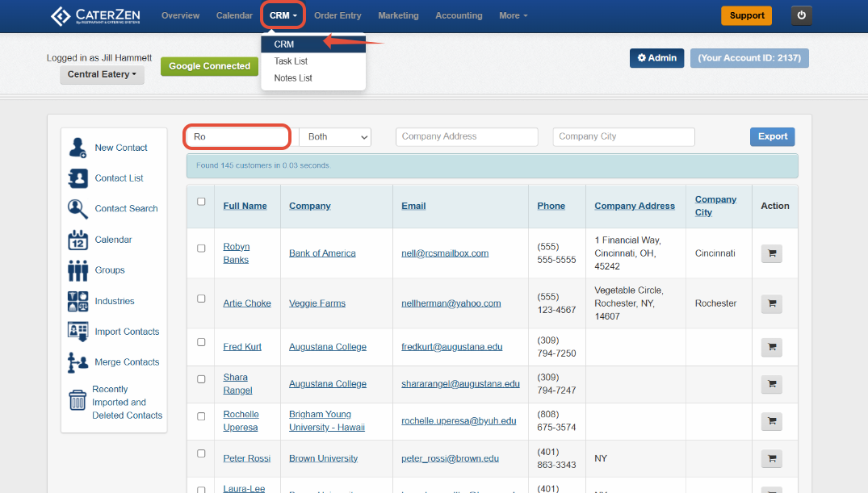The image size is (868, 493).
Task: Check the box for Robyn Banks
Action: 202,249
